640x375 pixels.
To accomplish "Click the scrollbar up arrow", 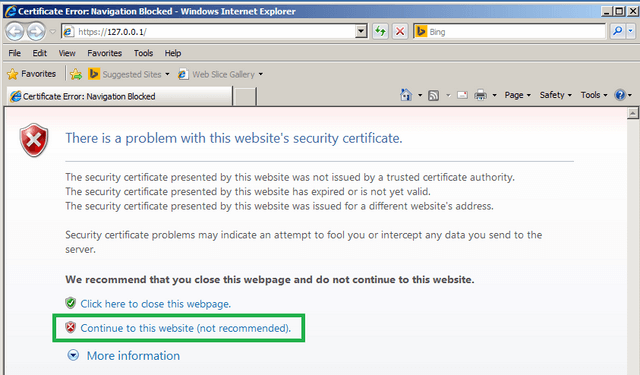I will (633, 113).
